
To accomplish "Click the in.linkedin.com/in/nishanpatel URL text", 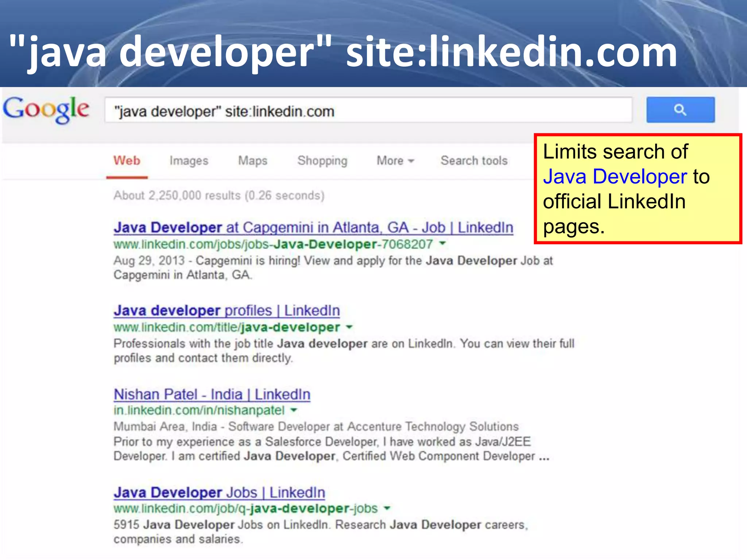I will coord(199,411).
